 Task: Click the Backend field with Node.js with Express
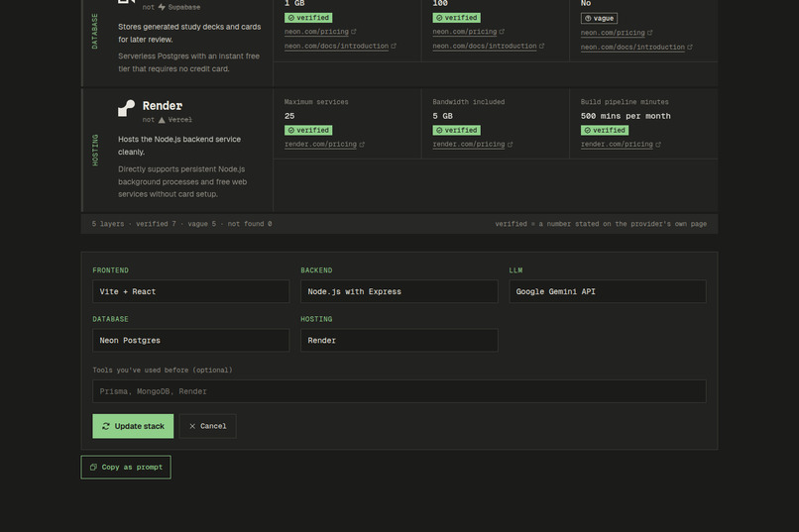(399, 291)
